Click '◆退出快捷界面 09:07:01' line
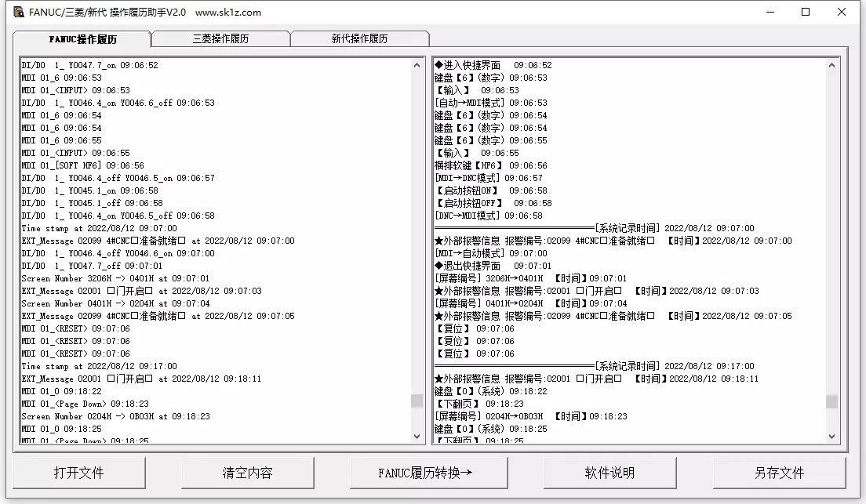This screenshot has height=504, width=866. point(493,266)
